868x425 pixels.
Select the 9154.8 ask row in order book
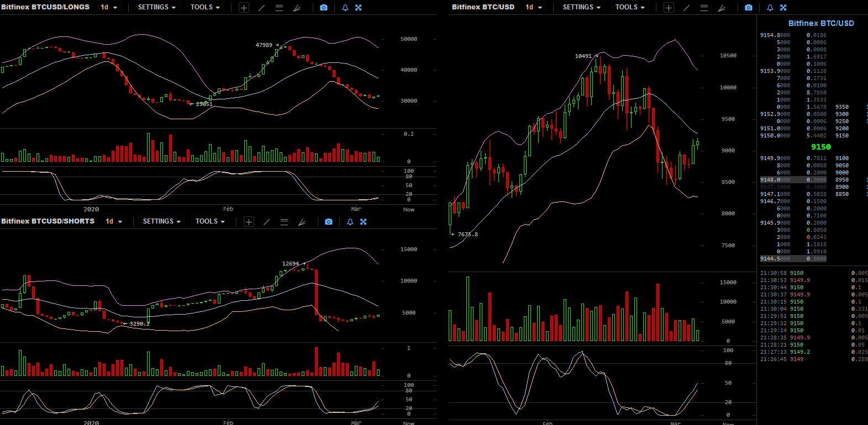click(x=793, y=35)
